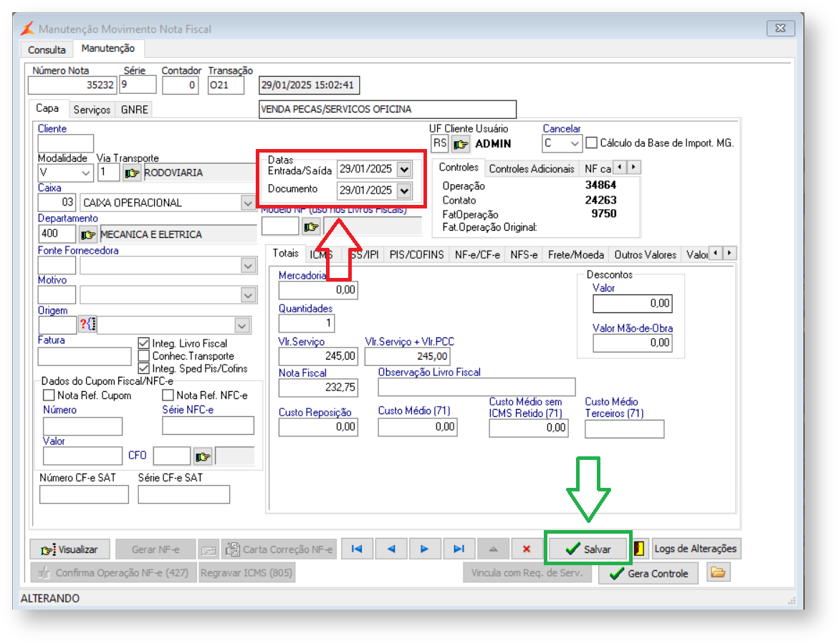Click Vincula com Req. de Serv. button
The width and height of the screenshot is (839, 644).
coord(527,573)
